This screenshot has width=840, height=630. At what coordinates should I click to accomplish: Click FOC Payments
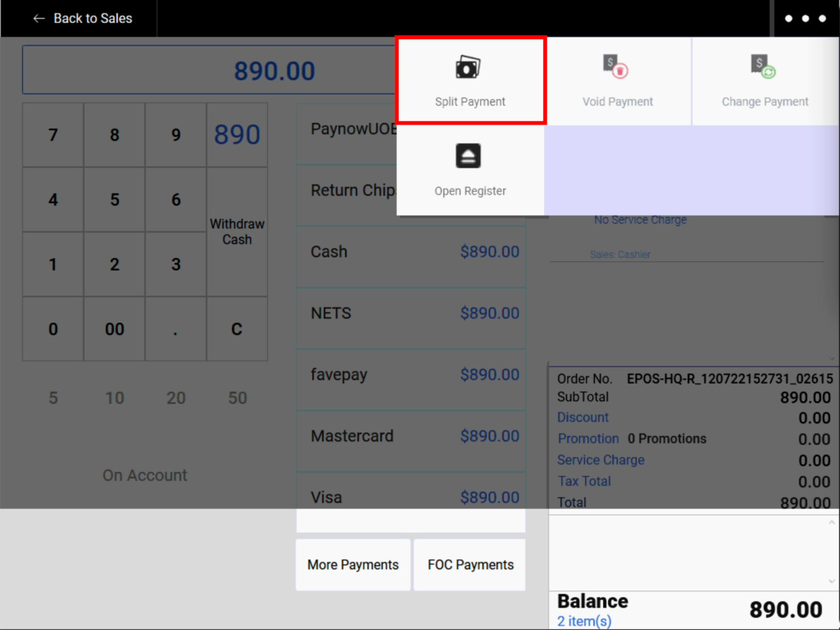tap(469, 564)
